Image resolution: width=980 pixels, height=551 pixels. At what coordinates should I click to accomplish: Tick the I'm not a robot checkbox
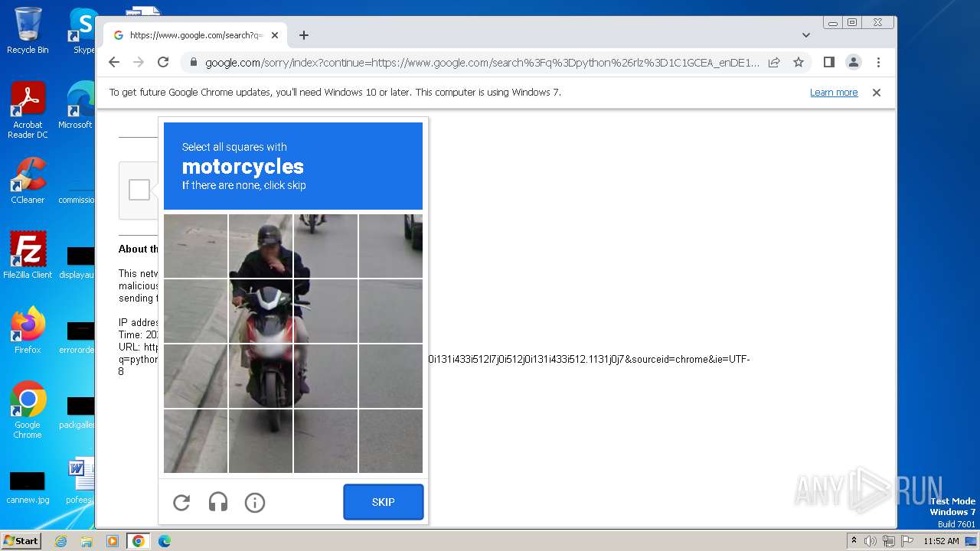pos(139,190)
